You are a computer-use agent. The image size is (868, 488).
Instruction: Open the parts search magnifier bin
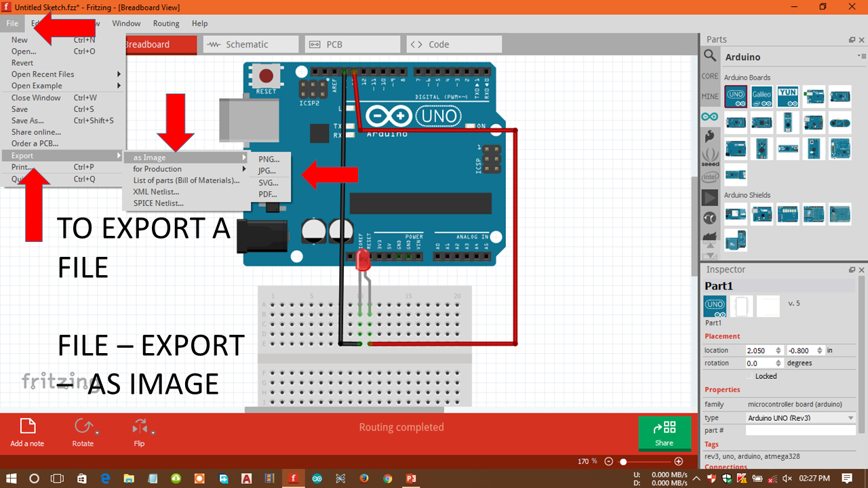click(x=709, y=56)
